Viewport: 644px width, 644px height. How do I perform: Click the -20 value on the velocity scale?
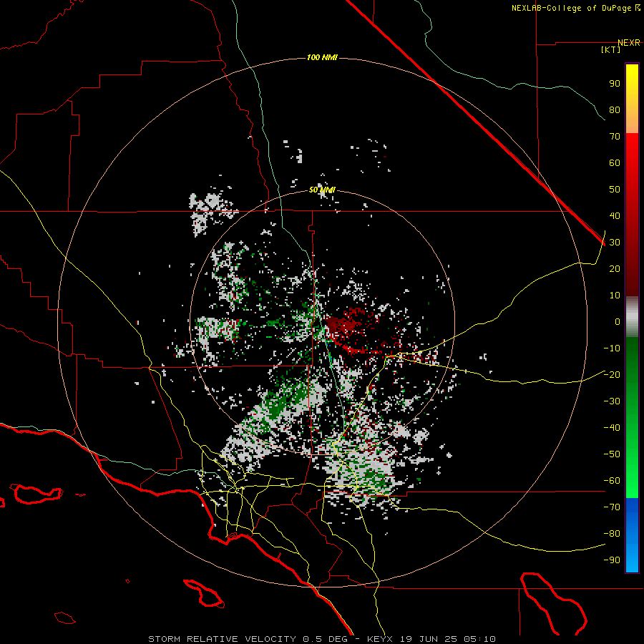click(x=612, y=374)
